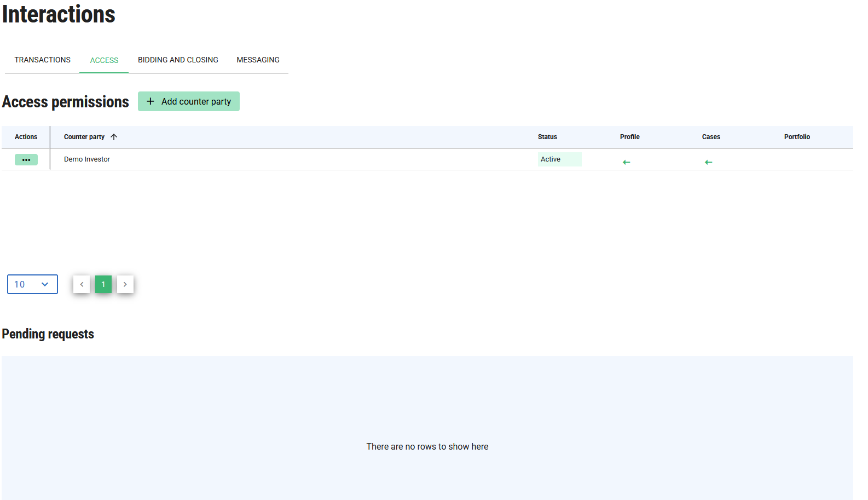Select page 1 in pagination
This screenshot has width=868, height=500.
103,284
